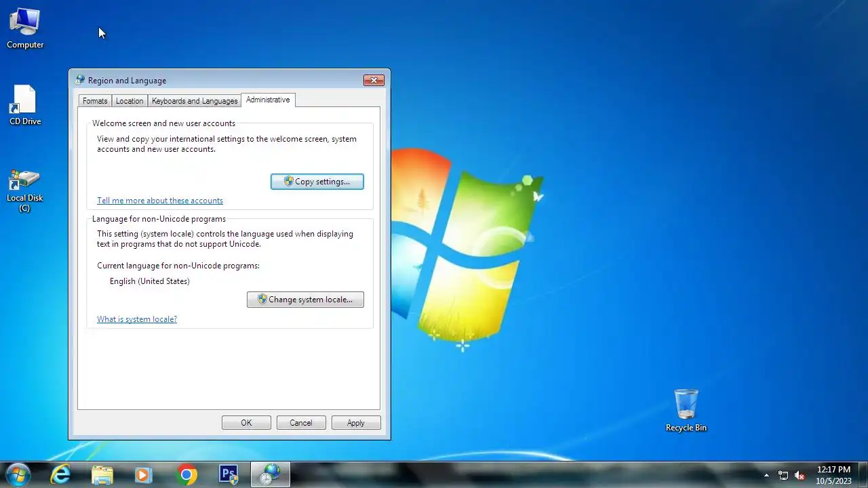The height and width of the screenshot is (488, 868).
Task: Click the English (United States) text
Action: 150,281
